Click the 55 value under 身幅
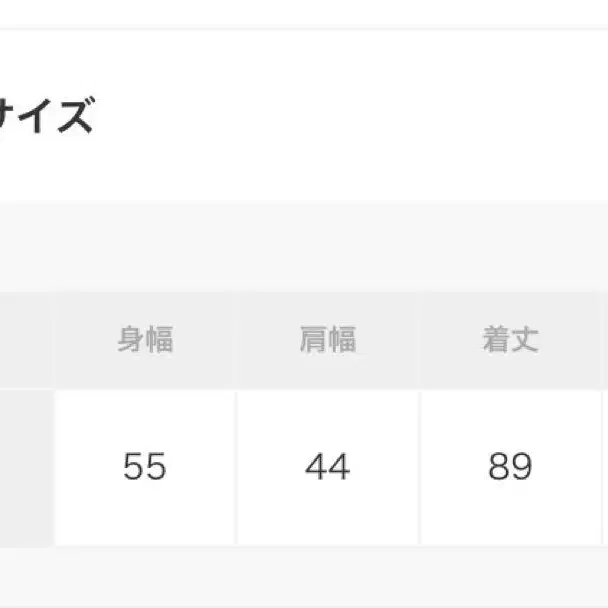The width and height of the screenshot is (608, 608). point(145,467)
